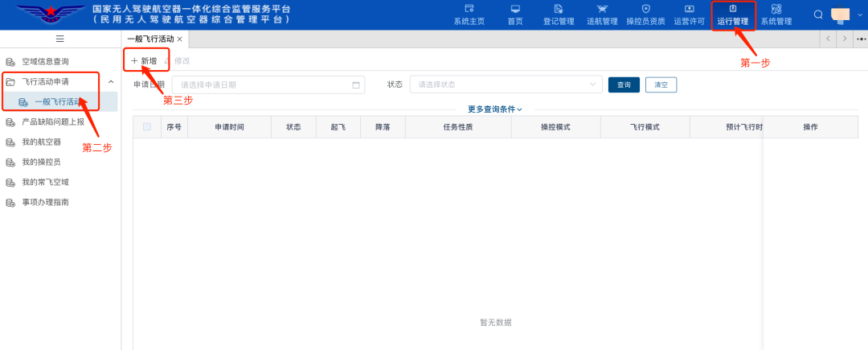
Task: Click icon beside 我的航空器
Action: [10, 142]
